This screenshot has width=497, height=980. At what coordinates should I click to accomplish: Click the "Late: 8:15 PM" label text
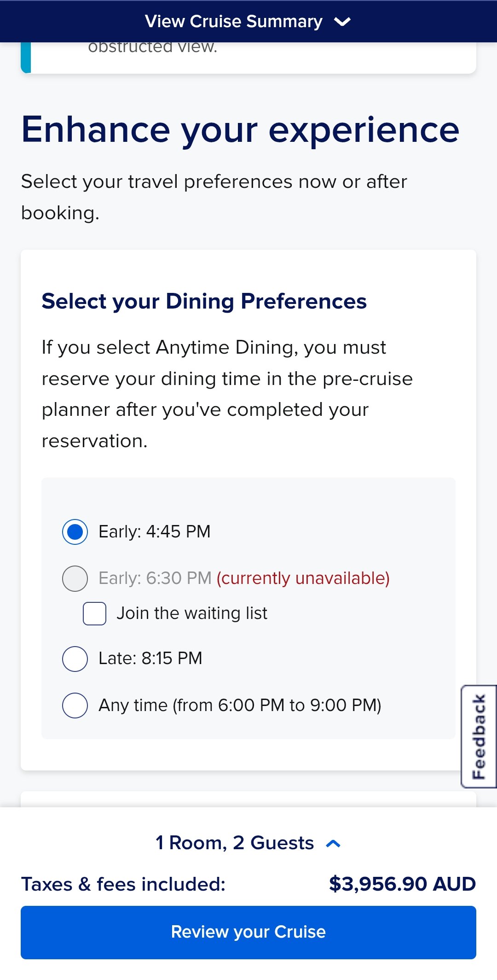tap(150, 659)
